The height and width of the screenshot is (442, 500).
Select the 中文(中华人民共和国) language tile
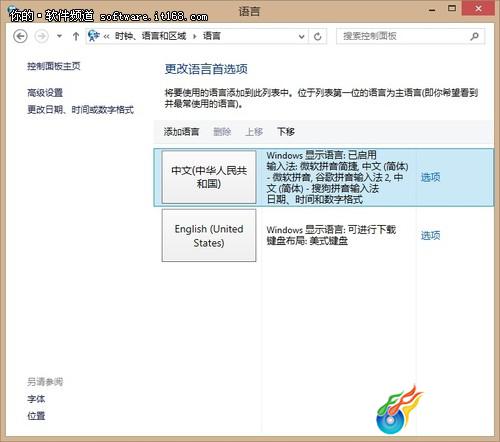tap(209, 177)
